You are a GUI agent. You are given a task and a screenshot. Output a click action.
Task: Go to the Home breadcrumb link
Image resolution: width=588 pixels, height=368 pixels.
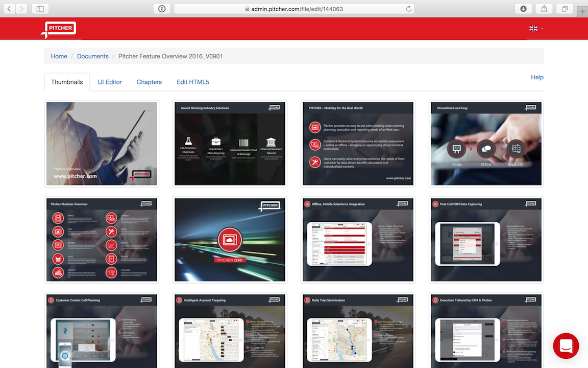59,56
